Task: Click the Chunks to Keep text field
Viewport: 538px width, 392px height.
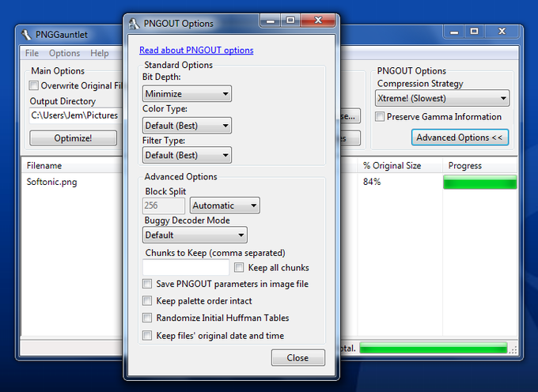Action: tap(186, 267)
